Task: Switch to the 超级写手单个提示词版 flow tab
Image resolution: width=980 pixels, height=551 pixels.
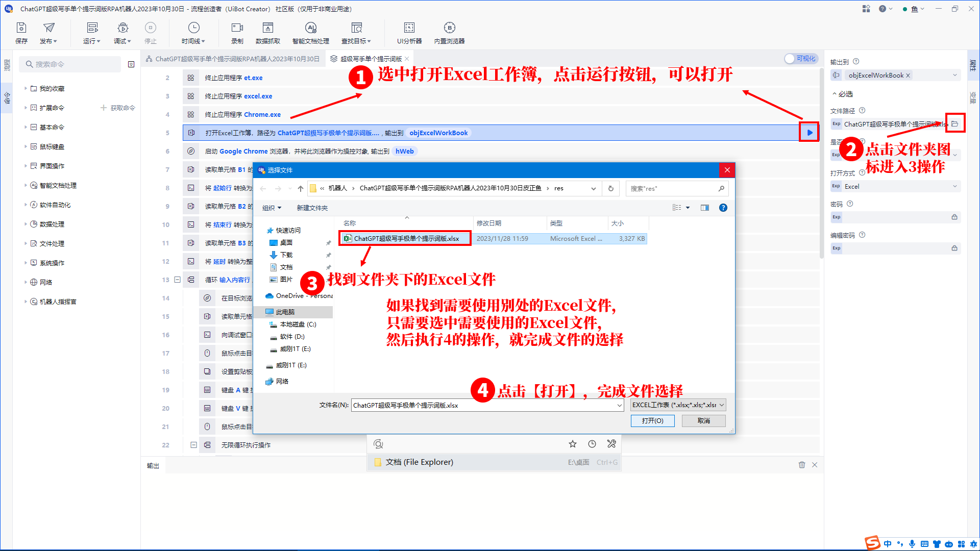Action: (371, 59)
